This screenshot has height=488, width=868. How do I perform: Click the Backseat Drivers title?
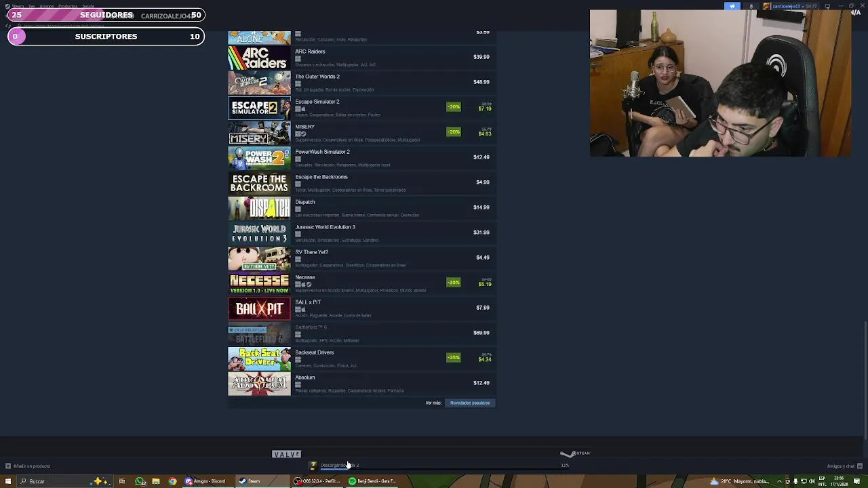315,352
